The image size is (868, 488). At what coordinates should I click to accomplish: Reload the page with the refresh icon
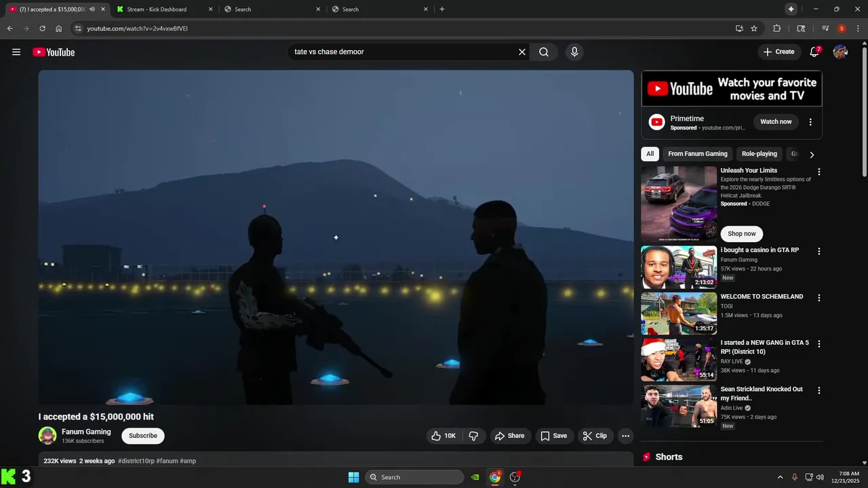pos(42,28)
